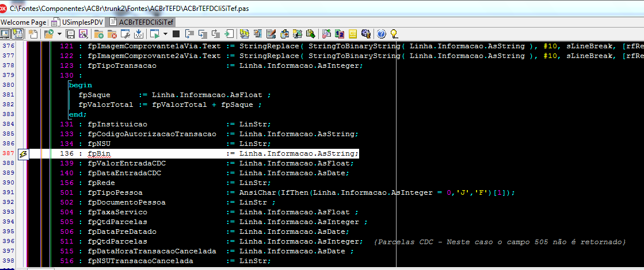Click the Step Over debug icon
Screen dimensions: 644x270
203,33
